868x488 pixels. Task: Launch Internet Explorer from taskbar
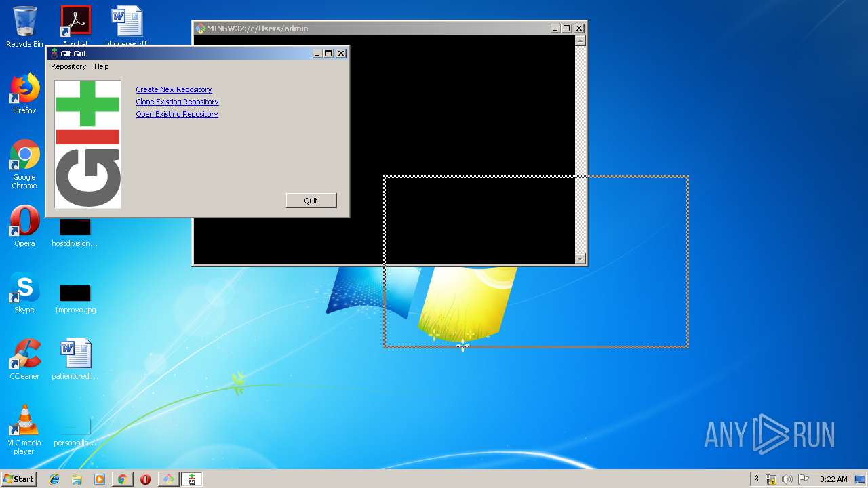point(54,479)
